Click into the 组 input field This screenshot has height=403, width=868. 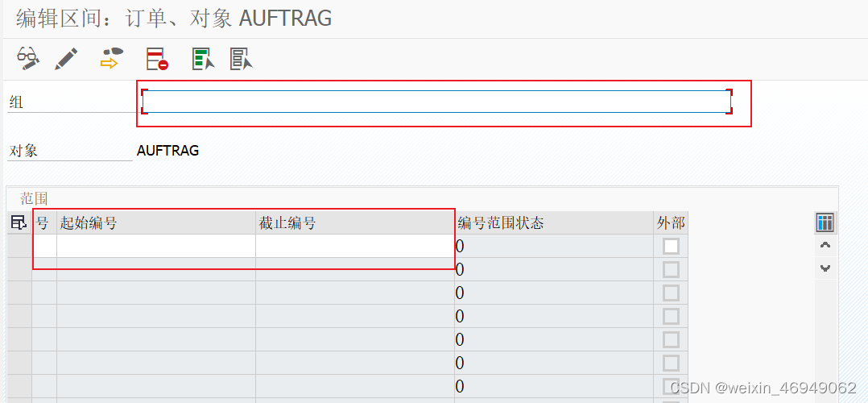tap(436, 102)
